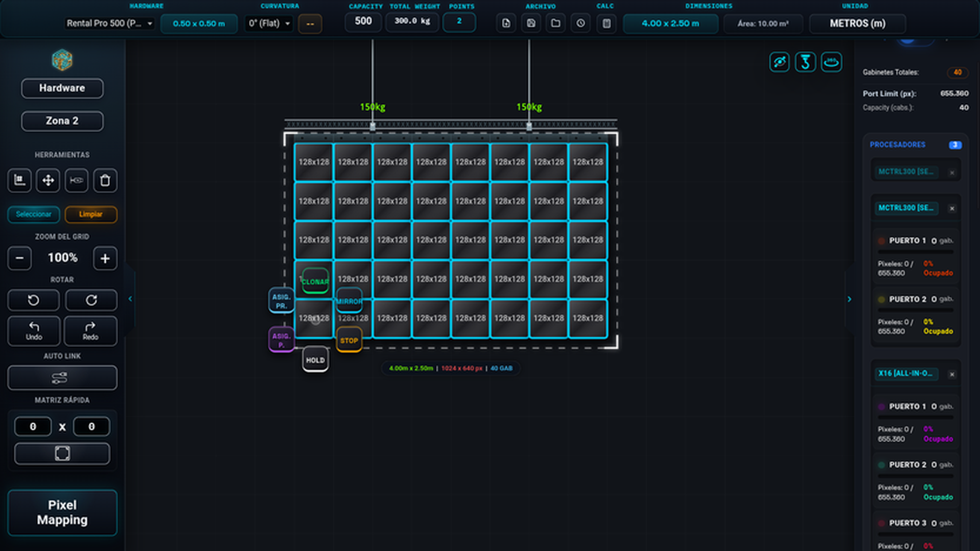Choose HOLD from the radial menu

point(315,360)
